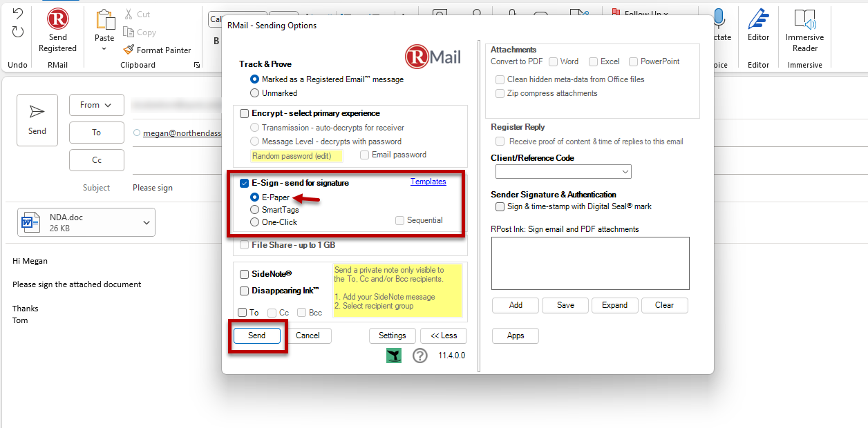Enable the Encrypt checkbox
Image resolution: width=868 pixels, height=428 pixels.
pyautogui.click(x=244, y=113)
